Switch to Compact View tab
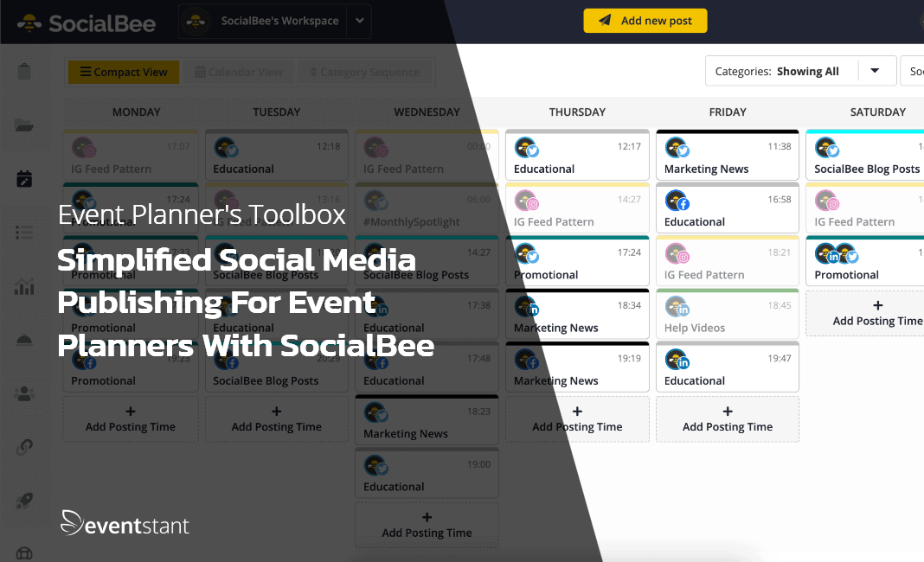The height and width of the screenshot is (562, 924). coord(124,72)
